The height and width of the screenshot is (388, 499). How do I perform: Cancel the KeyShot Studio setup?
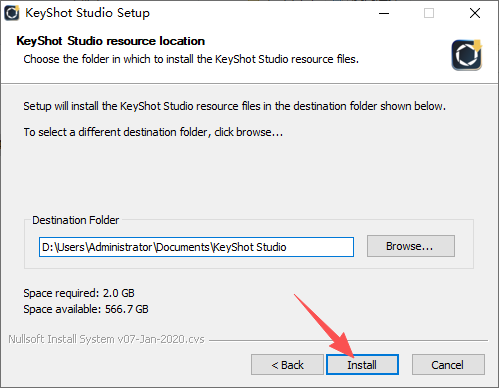click(x=448, y=365)
